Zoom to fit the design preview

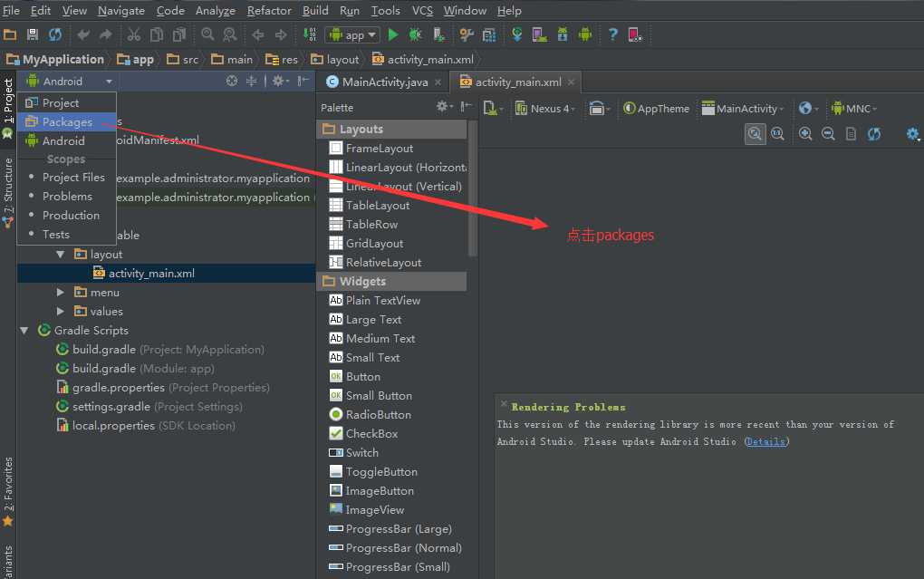(x=755, y=134)
